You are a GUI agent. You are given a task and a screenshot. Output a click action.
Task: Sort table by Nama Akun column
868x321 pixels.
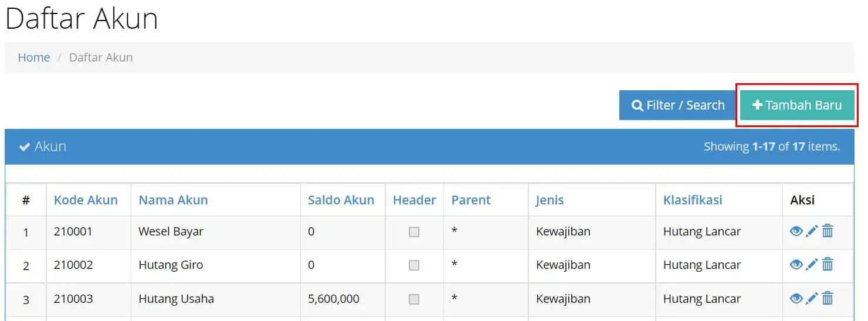(173, 200)
